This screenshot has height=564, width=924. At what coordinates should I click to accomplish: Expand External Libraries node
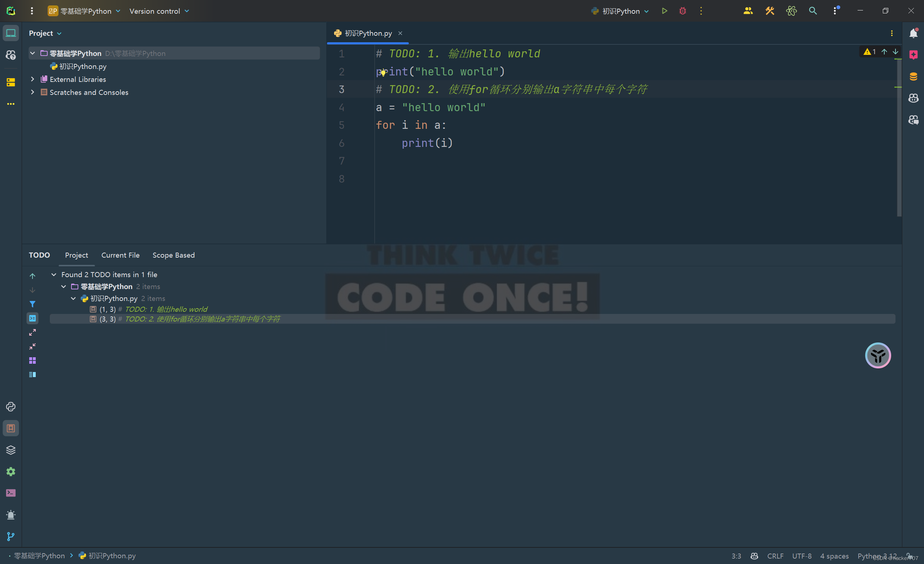pyautogui.click(x=32, y=79)
